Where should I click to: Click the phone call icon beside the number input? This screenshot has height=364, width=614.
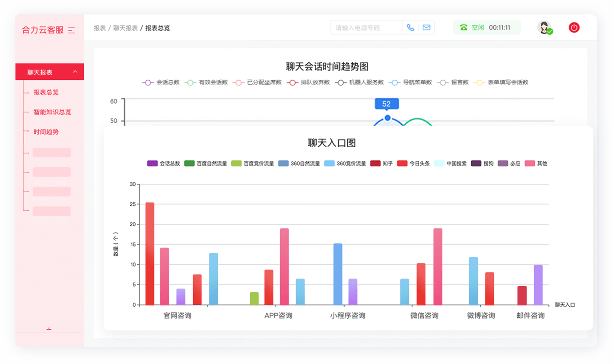coord(411,27)
